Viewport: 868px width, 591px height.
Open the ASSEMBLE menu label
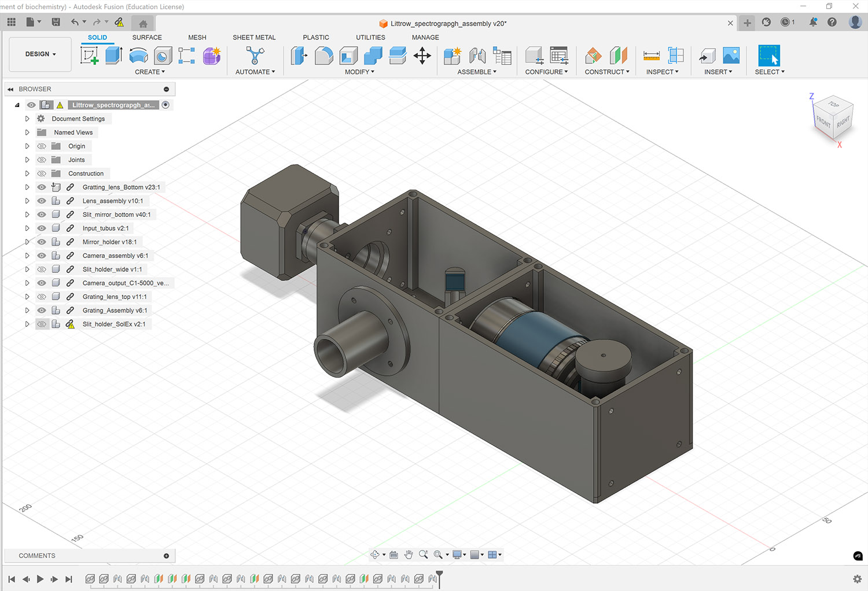pyautogui.click(x=477, y=72)
